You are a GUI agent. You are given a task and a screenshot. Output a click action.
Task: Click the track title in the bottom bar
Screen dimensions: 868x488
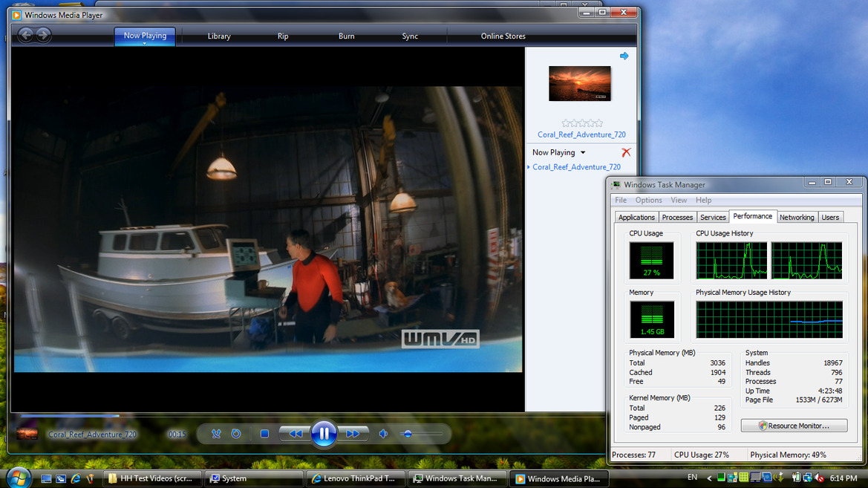click(92, 435)
